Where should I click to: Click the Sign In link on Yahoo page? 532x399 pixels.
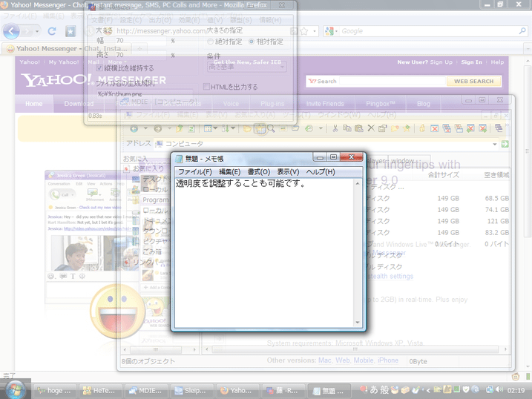(x=471, y=62)
